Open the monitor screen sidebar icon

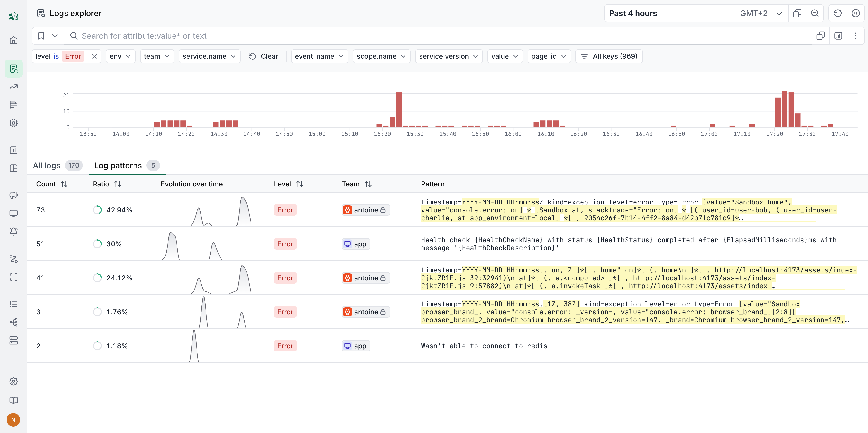[x=14, y=213]
